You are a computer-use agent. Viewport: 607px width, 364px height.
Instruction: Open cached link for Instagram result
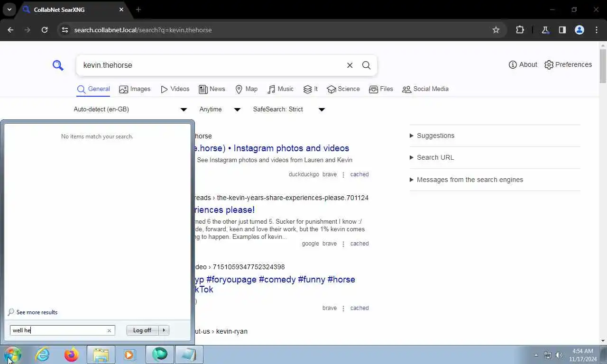click(x=359, y=174)
